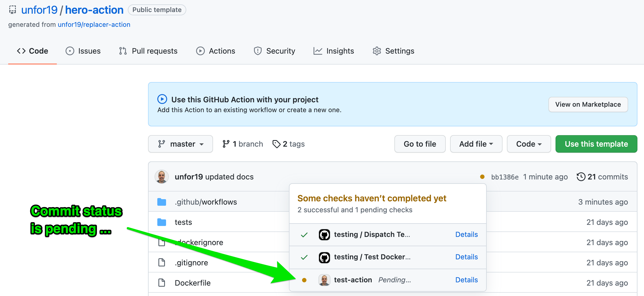The image size is (644, 296).
Task: Click the green checkmark of Dispatch check
Action: [x=304, y=235]
